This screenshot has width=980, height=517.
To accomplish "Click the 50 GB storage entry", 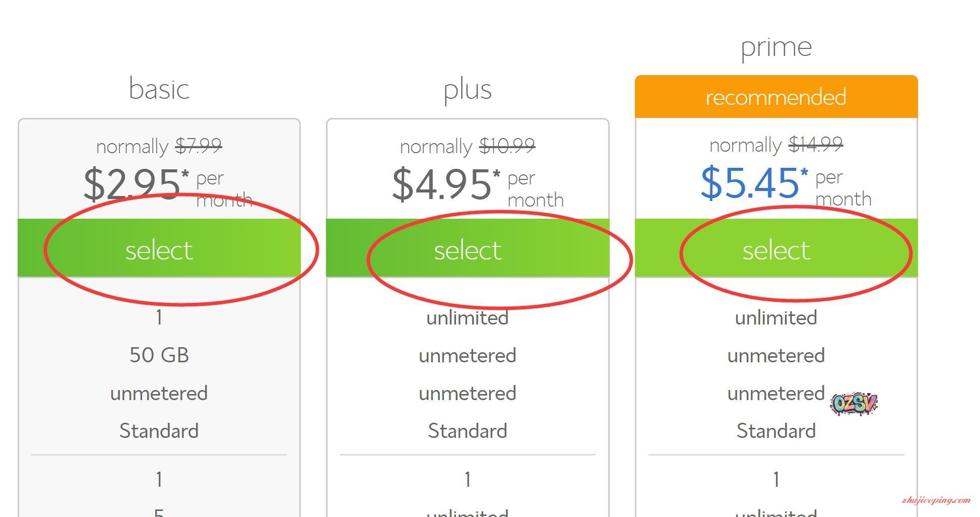I will click(x=159, y=355).
